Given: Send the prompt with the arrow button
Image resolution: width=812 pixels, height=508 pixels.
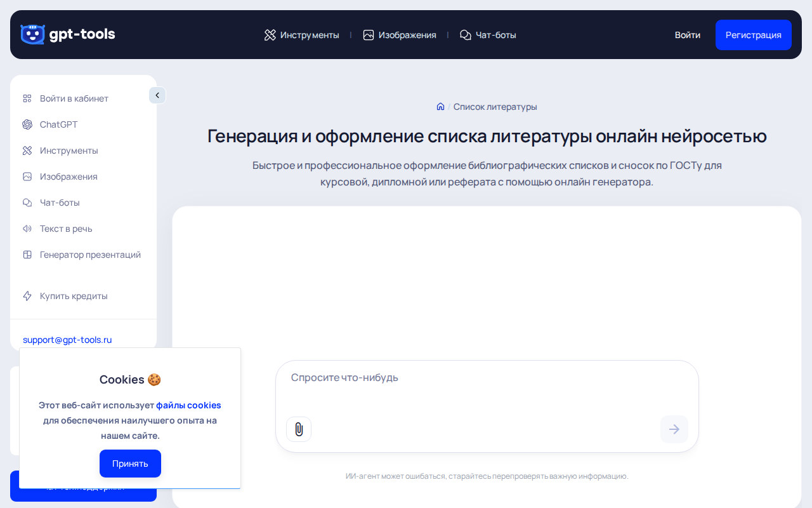Looking at the screenshot, I should [674, 429].
